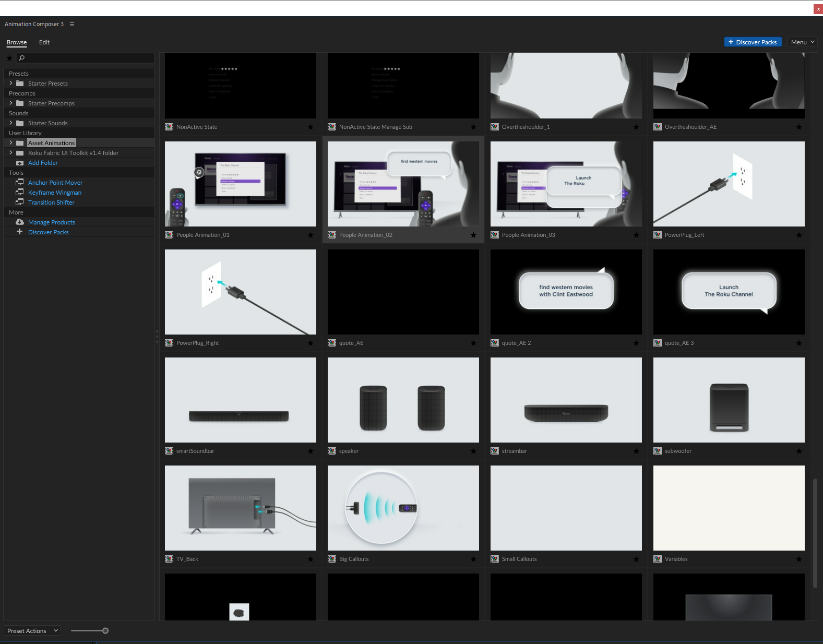Favorite the People Animation_01 star

pos(311,235)
